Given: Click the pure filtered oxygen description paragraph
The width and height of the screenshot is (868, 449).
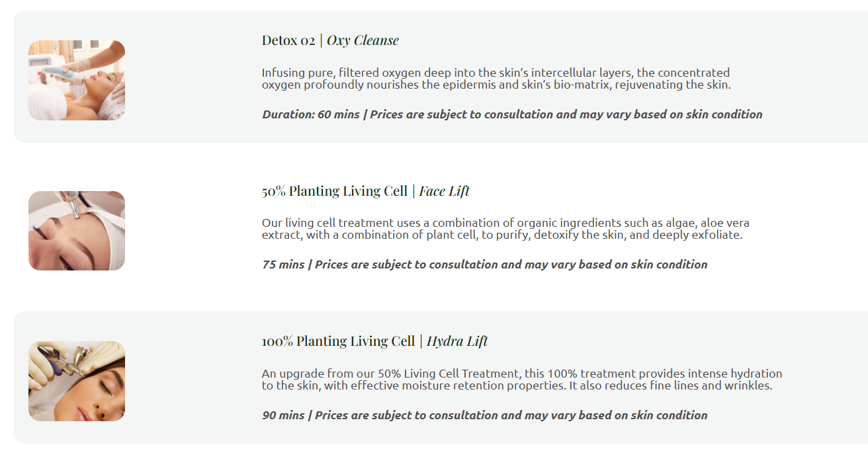Looking at the screenshot, I should coord(496,79).
